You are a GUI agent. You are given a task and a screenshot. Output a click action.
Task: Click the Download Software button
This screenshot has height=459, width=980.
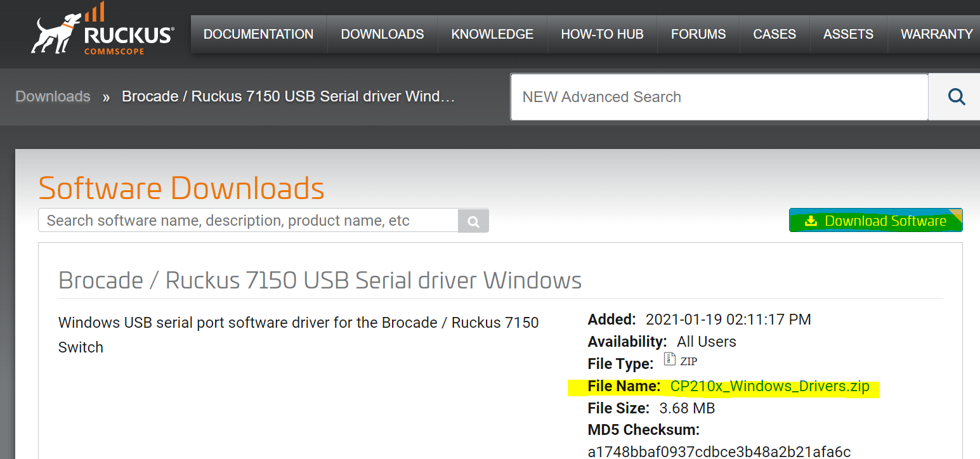[876, 221]
